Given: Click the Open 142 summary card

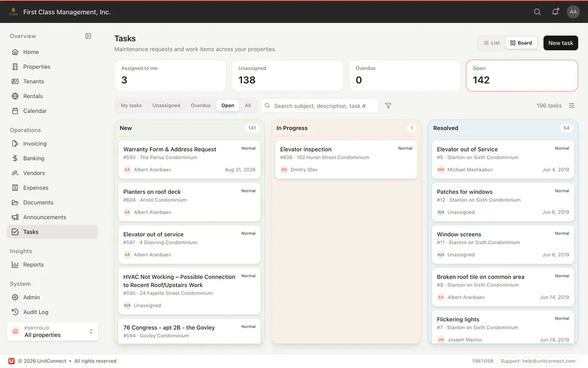Looking at the screenshot, I should [x=522, y=75].
